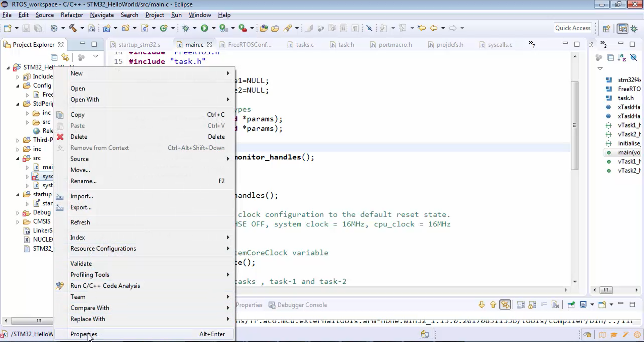644x342 pixels.
Task: Open the Build hammer dropdown arrow
Action: point(82,28)
